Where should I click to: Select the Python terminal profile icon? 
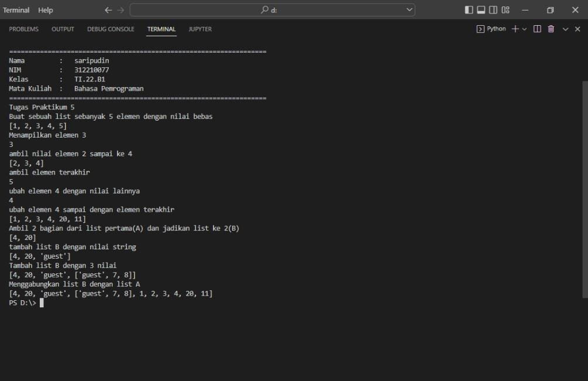[x=481, y=29]
